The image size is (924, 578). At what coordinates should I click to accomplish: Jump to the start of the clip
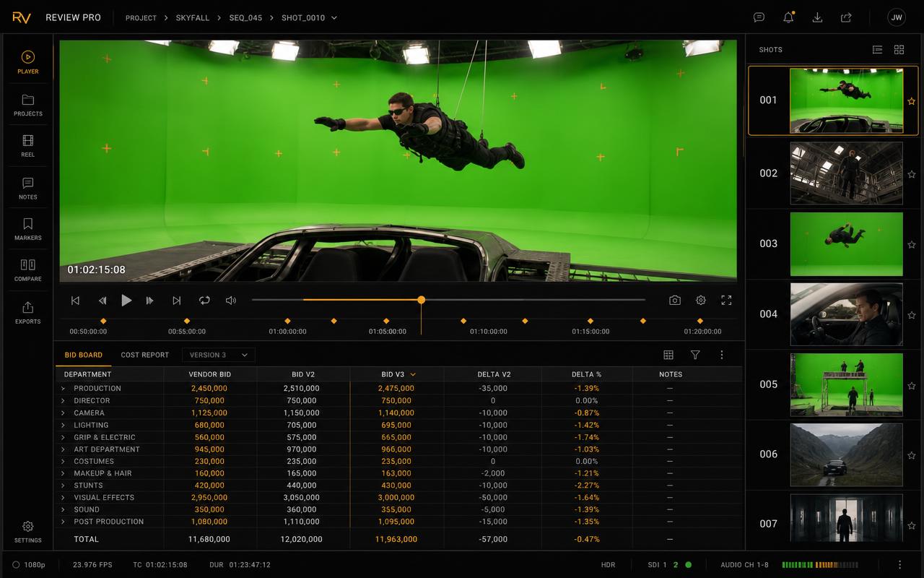(x=75, y=301)
